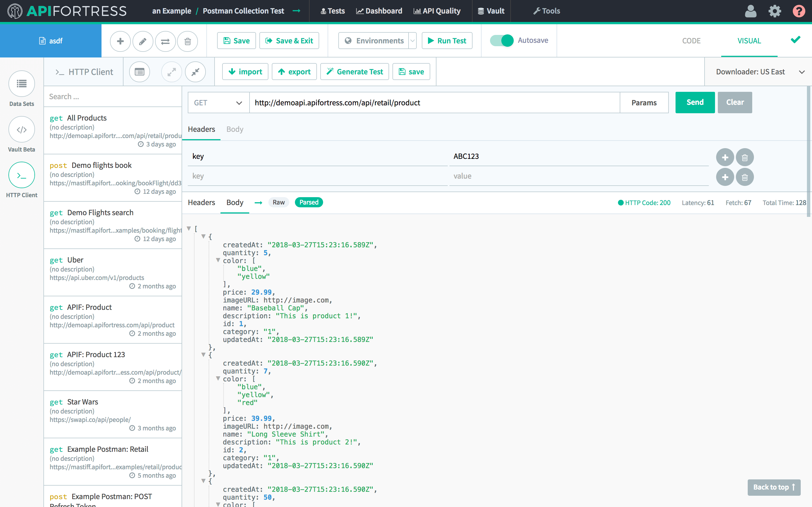Select the Body tab in response panel
The width and height of the screenshot is (812, 507).
coord(234,202)
